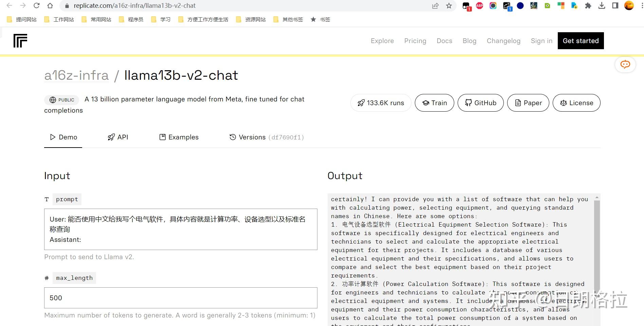
Task: Open Docs in top navigation
Action: (444, 41)
